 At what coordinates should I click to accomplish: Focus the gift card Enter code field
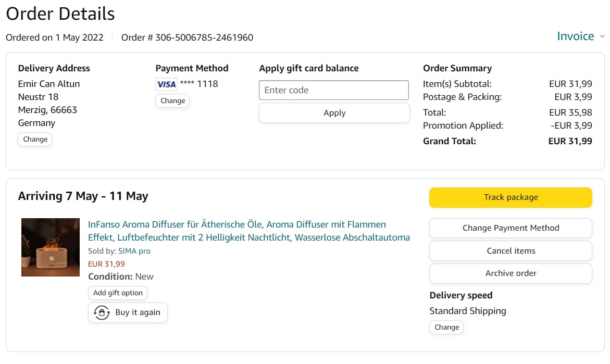(x=333, y=90)
